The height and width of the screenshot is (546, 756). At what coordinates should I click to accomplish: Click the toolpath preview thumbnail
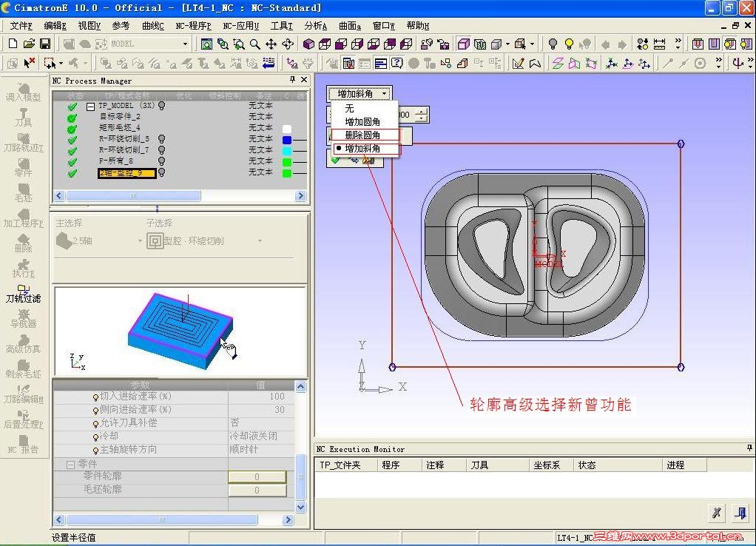click(x=180, y=331)
